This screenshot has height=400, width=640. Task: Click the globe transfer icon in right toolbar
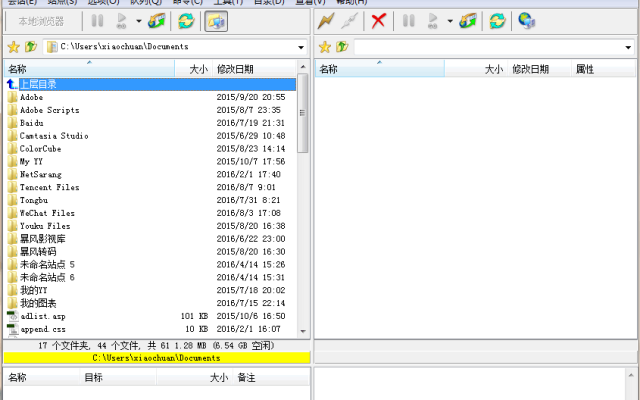coord(468,20)
